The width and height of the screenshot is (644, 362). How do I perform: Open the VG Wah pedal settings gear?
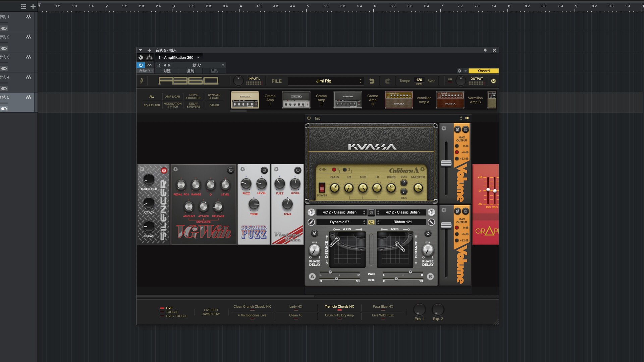pyautogui.click(x=175, y=169)
